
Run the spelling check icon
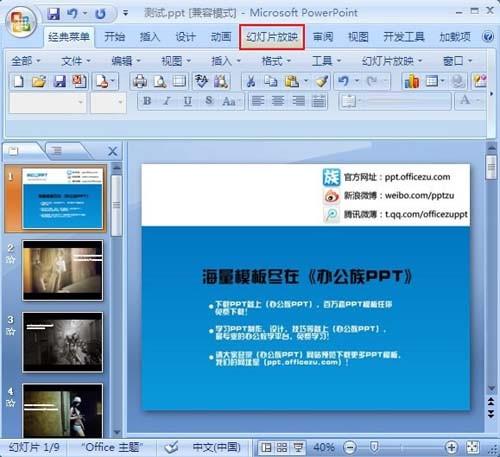[201, 81]
